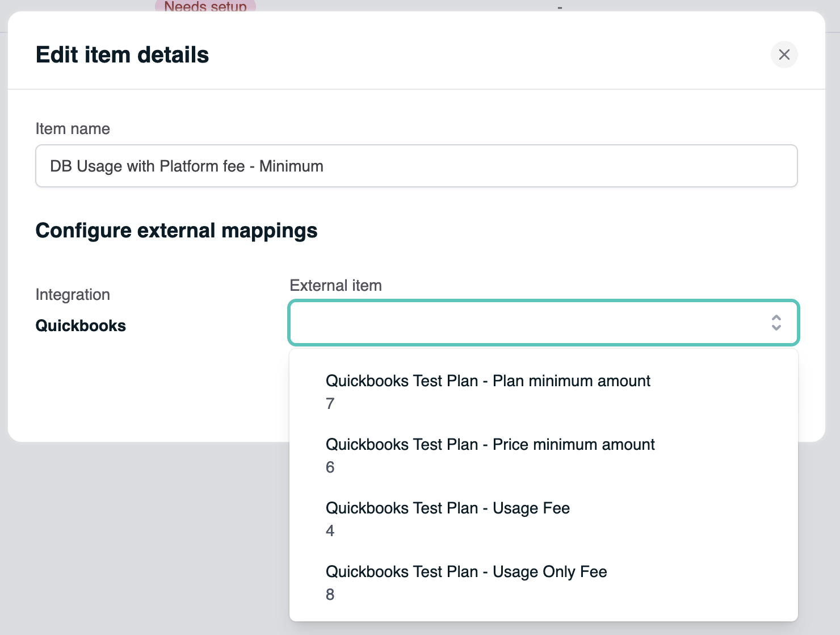Click the Configure external mappings heading
The height and width of the screenshot is (635, 840).
(177, 231)
